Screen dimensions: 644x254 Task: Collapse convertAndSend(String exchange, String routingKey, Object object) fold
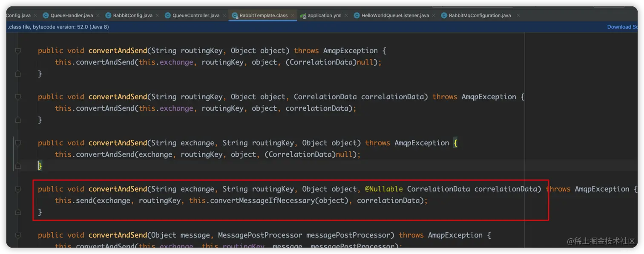(18, 143)
